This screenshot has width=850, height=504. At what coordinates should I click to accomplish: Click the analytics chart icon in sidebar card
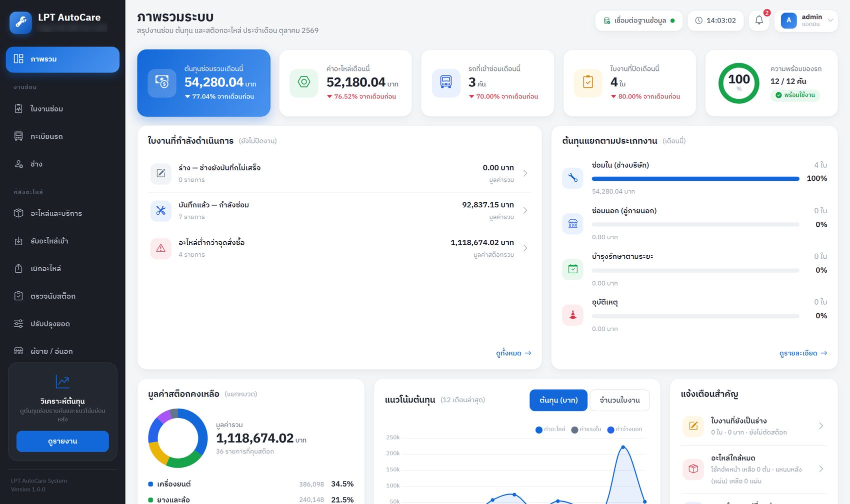(62, 382)
